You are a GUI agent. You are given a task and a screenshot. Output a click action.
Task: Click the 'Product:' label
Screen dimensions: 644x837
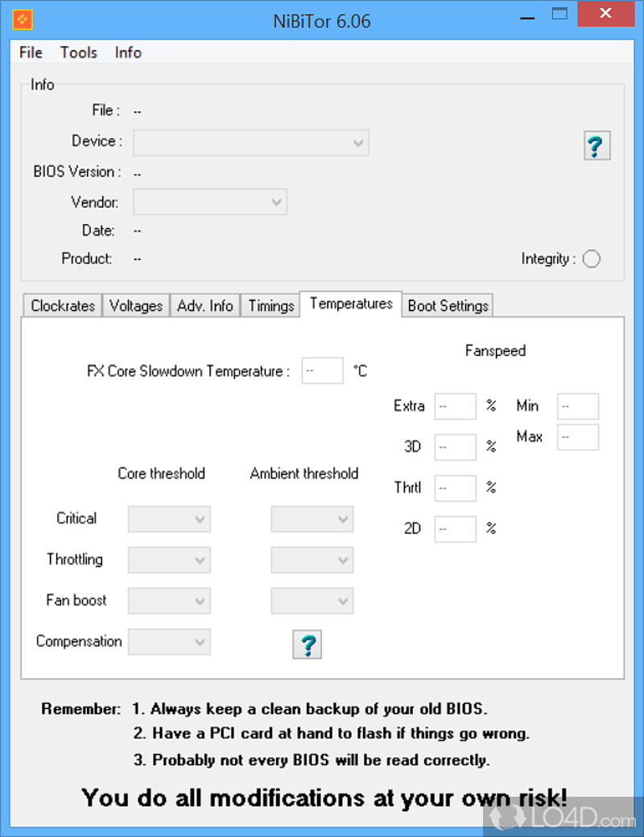coord(87,259)
